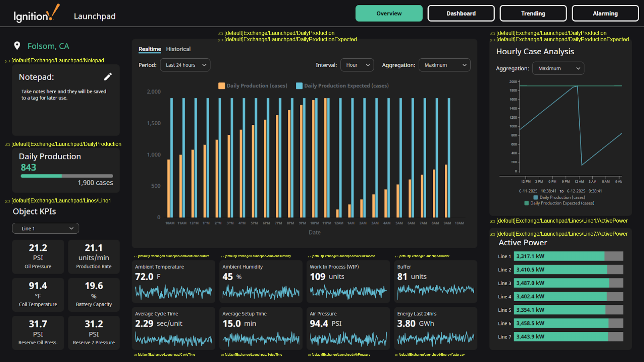This screenshot has height=362, width=644.
Task: Select the Realtime tab
Action: 150,49
